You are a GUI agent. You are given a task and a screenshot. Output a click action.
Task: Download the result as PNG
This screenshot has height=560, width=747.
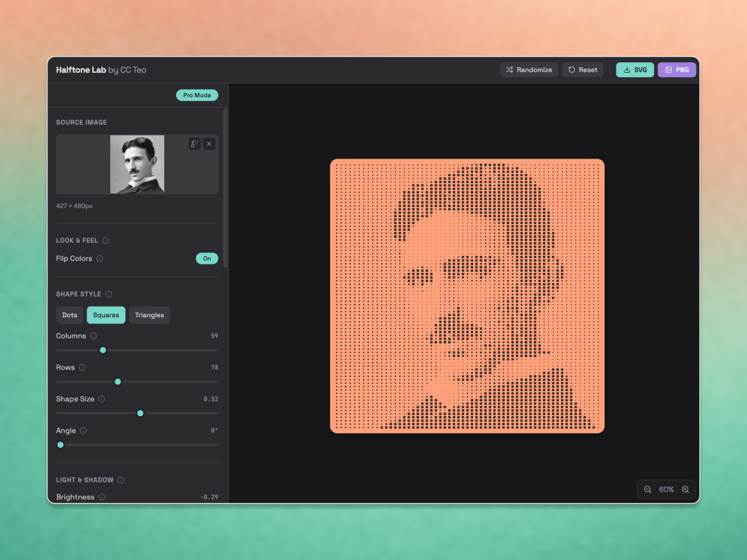[677, 70]
